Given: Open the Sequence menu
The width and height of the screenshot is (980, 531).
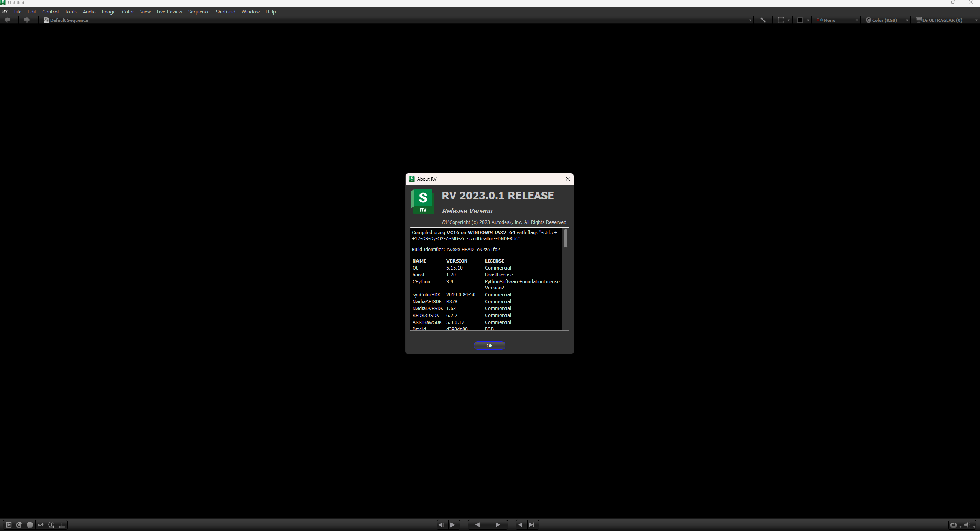Looking at the screenshot, I should point(199,12).
